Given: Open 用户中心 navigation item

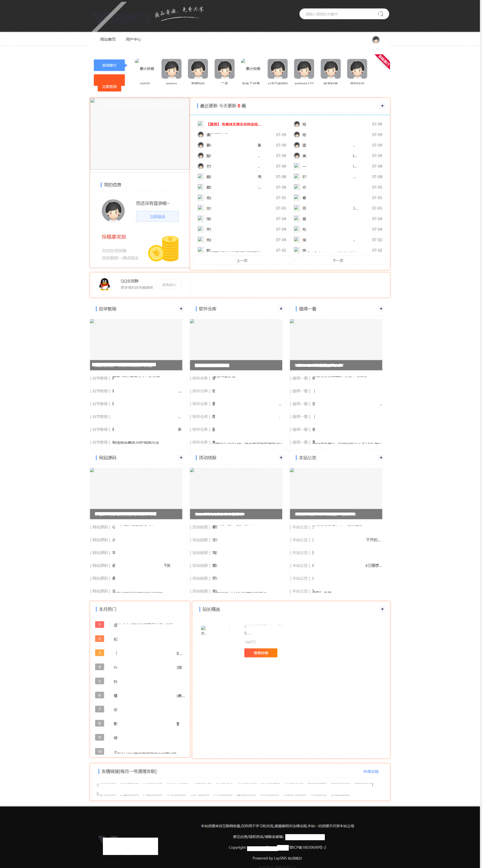Looking at the screenshot, I should click(133, 39).
